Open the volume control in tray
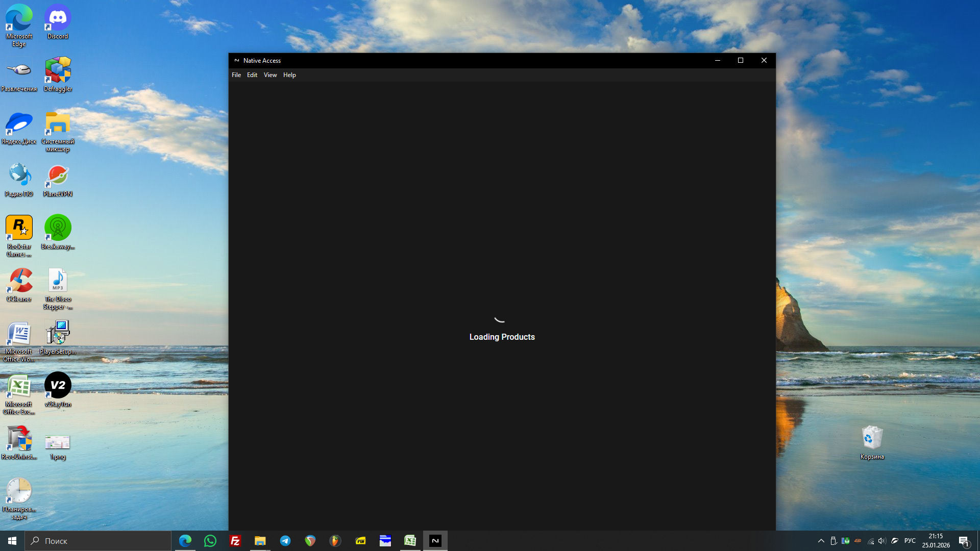 coord(882,541)
